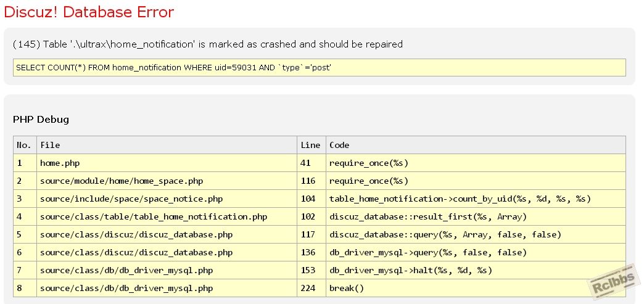The image size is (644, 304).
Task: Select db_driver_mysql.php cell in row 8
Action: (167, 288)
